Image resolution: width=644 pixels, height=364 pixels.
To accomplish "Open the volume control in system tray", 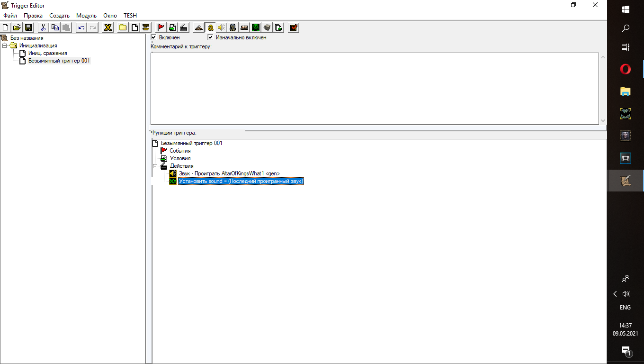I will 626,294.
